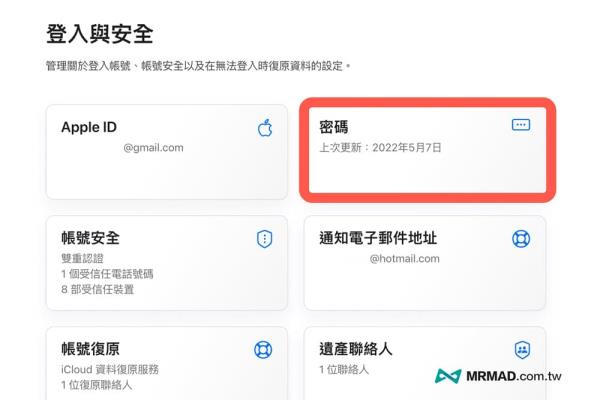Click the password dots icon in 密碼 card
Screen dimensions: 600x400
click(x=521, y=124)
